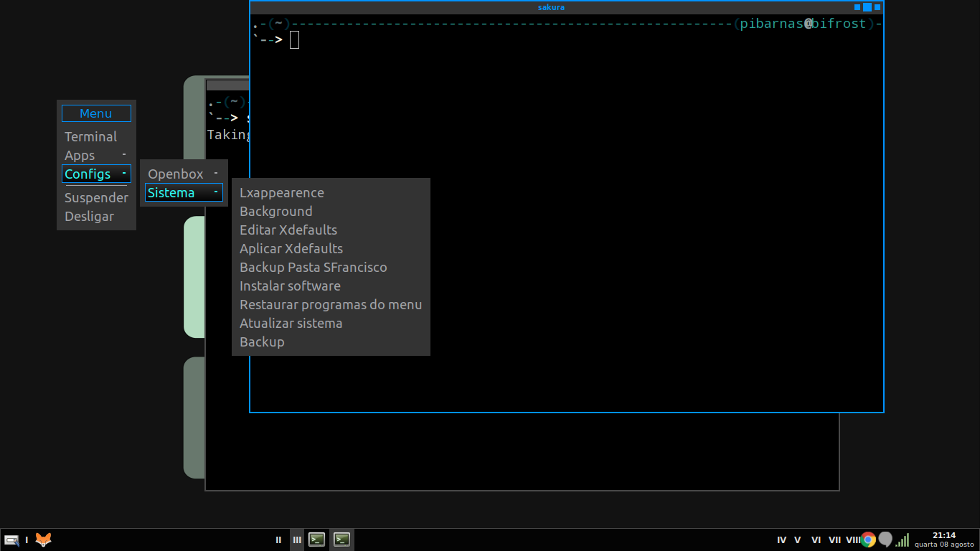980x551 pixels.
Task: Choose the last Backup entry in the Sistema menu
Action: pyautogui.click(x=331, y=342)
